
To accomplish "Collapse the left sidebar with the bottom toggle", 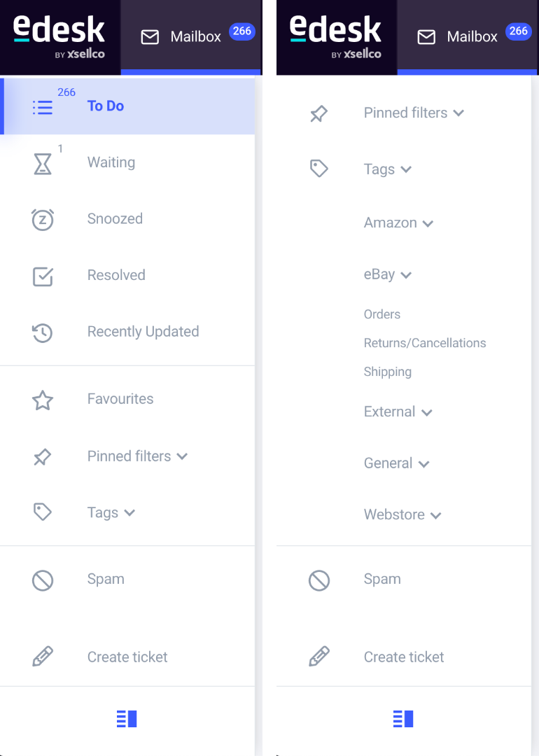I will tap(127, 718).
